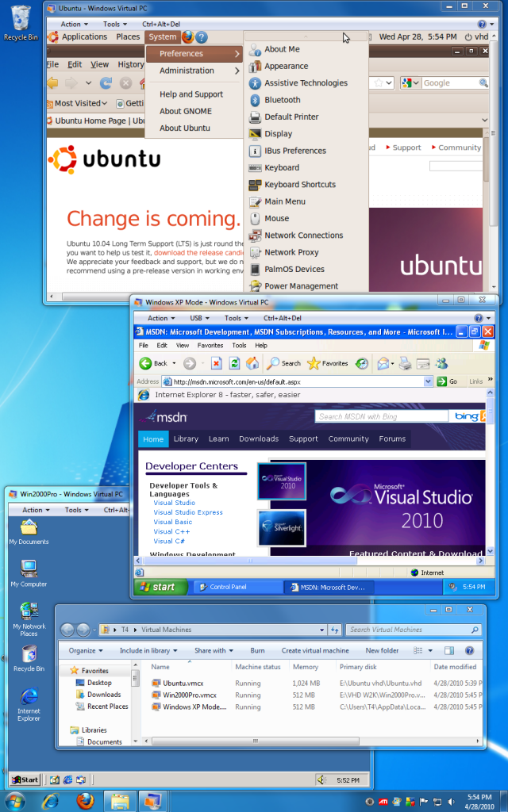508x812 pixels.
Task: Click the Search magnifier in the XP IE toolbar
Action: pyautogui.click(x=283, y=363)
